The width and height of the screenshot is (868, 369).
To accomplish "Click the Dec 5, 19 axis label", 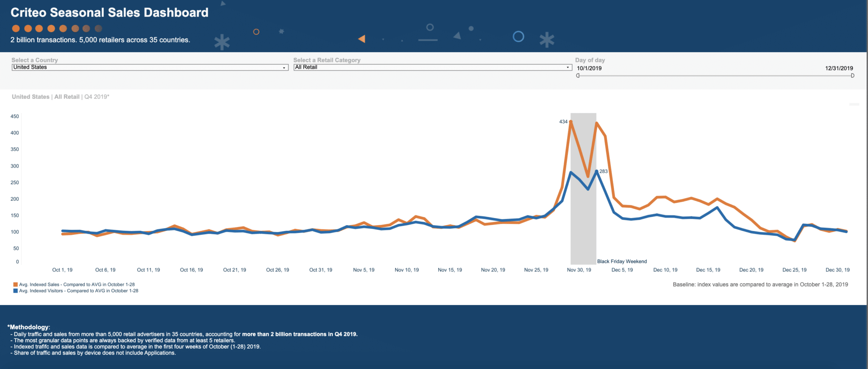I will tap(622, 270).
